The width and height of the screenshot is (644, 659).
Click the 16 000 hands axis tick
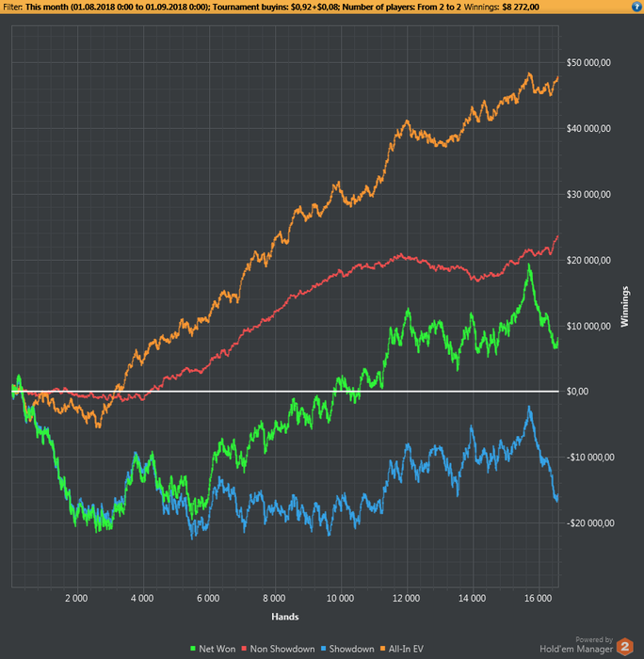pos(538,598)
